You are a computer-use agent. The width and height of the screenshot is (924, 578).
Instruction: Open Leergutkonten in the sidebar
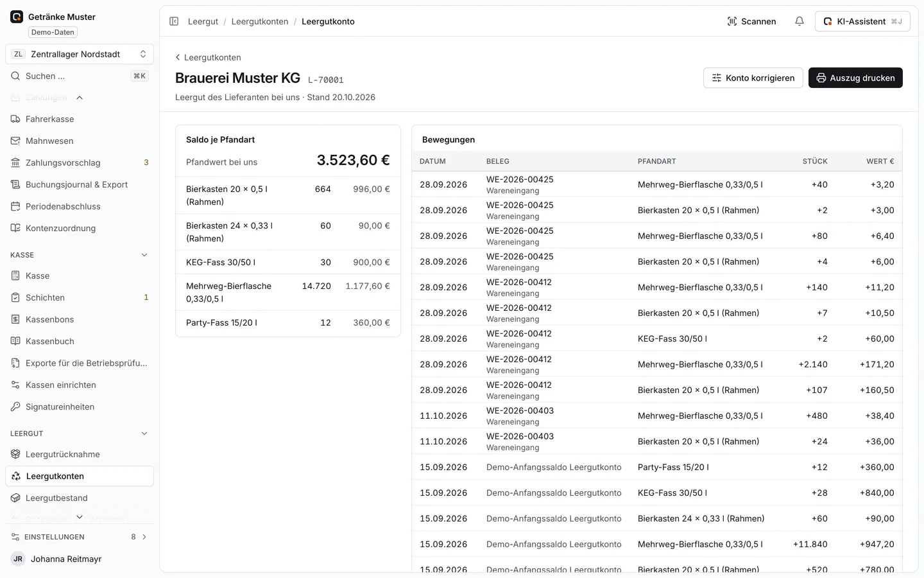(80, 476)
